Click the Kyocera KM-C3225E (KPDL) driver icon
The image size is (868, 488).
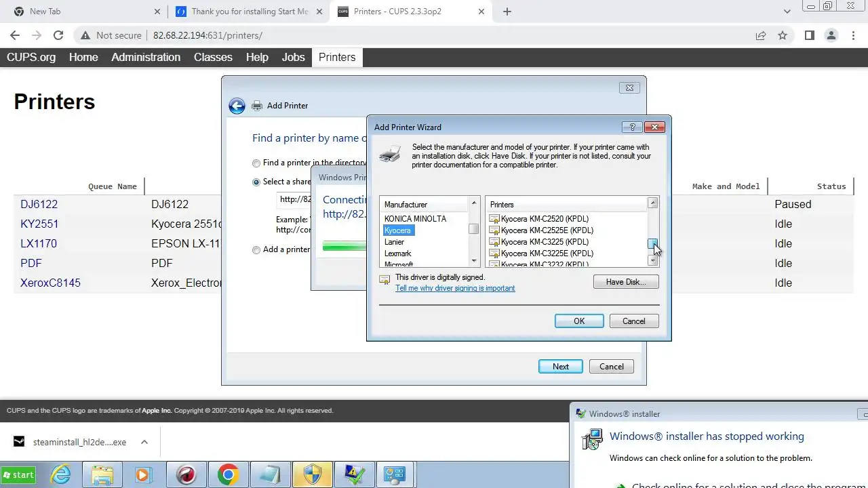[494, 253]
